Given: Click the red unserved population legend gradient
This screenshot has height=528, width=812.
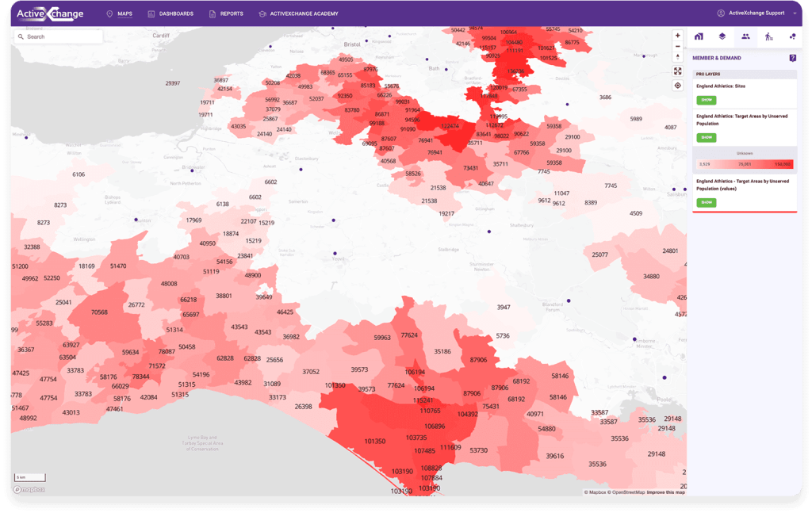Looking at the screenshot, I should (x=743, y=164).
